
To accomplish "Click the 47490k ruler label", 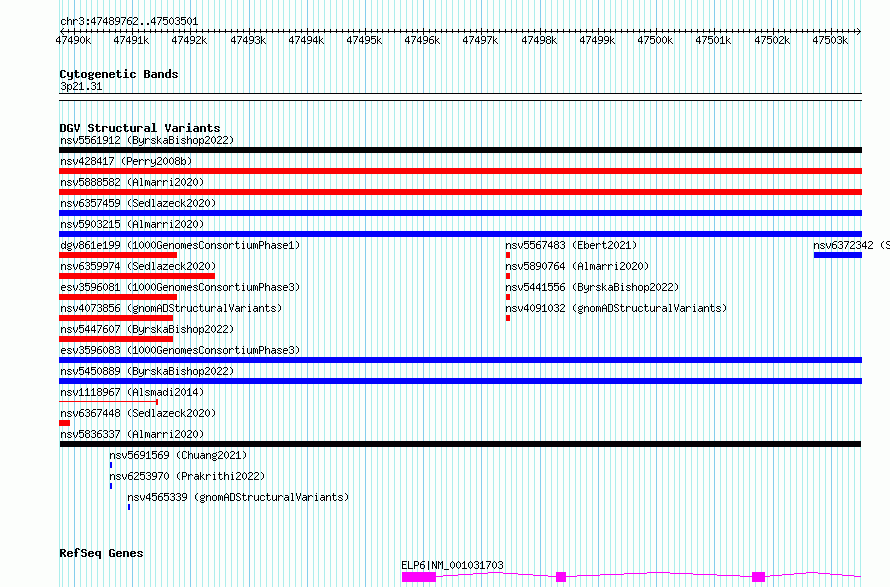I will [73, 41].
